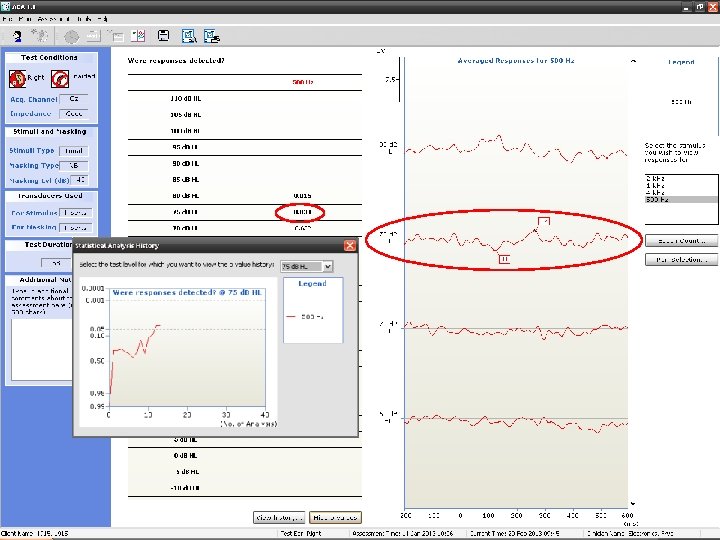This screenshot has height=540, width=720.
Task: Click the red masked ear icon
Action: [x=60, y=79]
